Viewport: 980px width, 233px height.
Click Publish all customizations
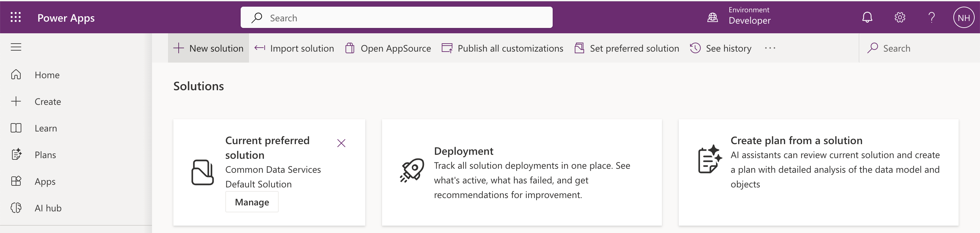click(502, 48)
